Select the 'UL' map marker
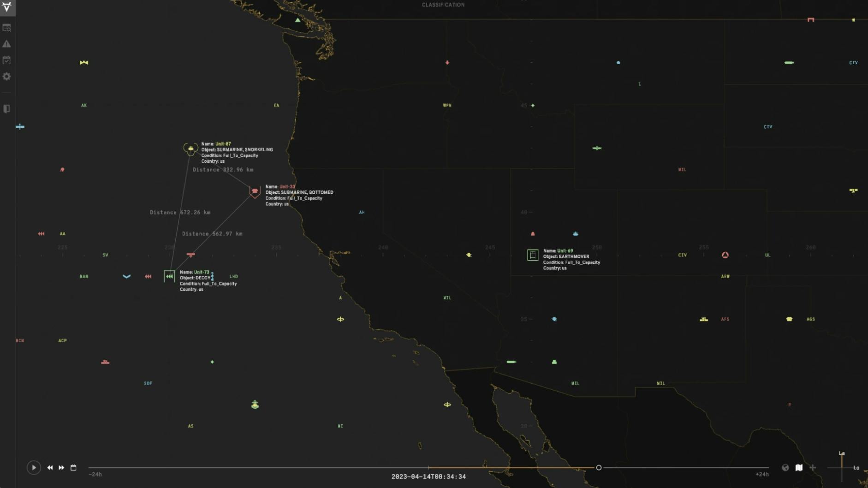 pos(768,255)
